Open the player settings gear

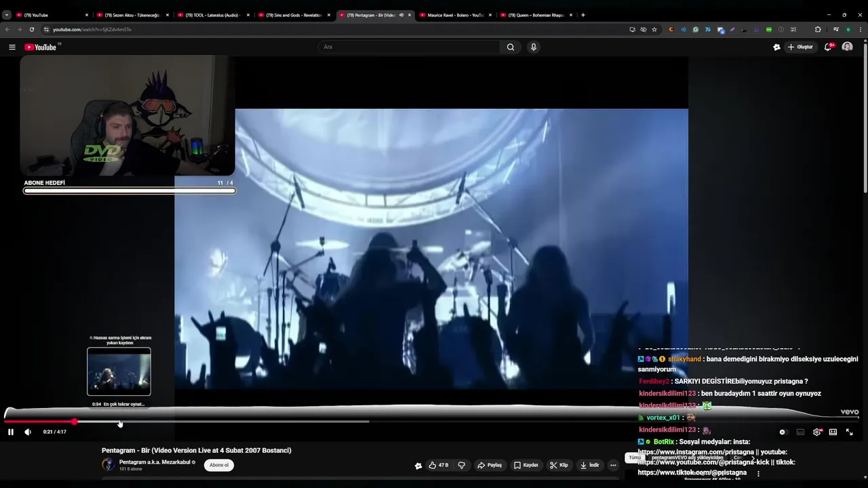click(x=817, y=432)
